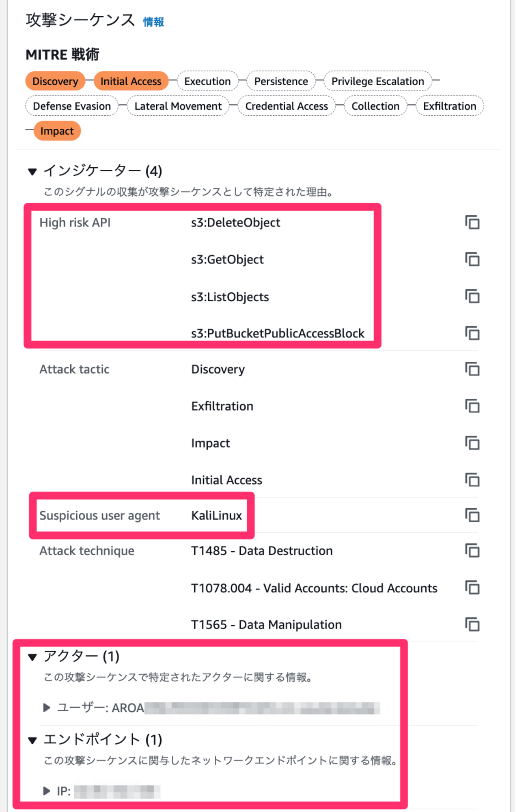Viewport: 515px width, 812px height.
Task: Copy the T1565 Data Manipulation technique
Action: [472, 624]
